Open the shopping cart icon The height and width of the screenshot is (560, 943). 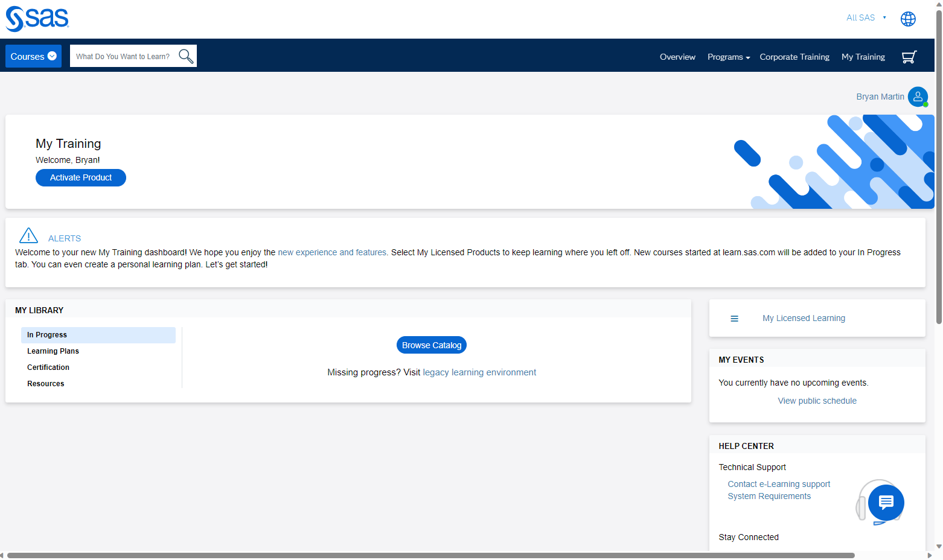tap(909, 56)
